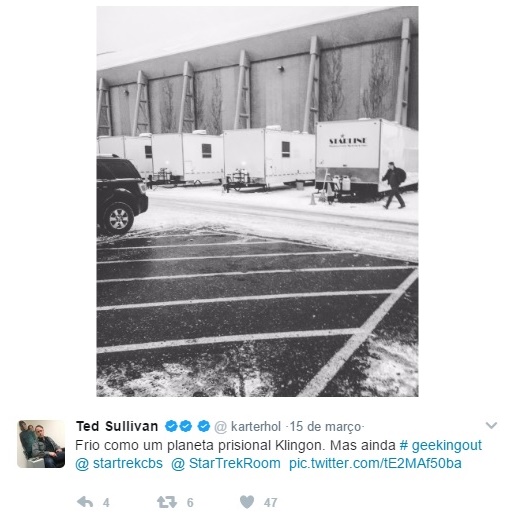Open the @startrekcbs mention
The image size is (514, 519).
tap(119, 463)
